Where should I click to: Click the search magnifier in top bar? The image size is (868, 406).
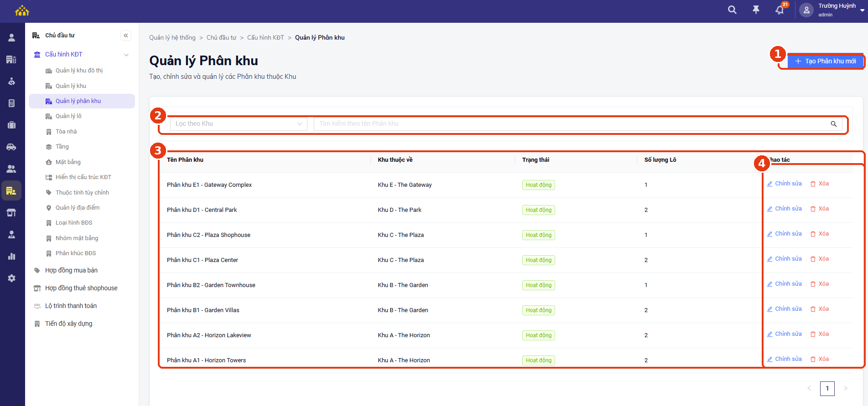click(x=732, y=10)
